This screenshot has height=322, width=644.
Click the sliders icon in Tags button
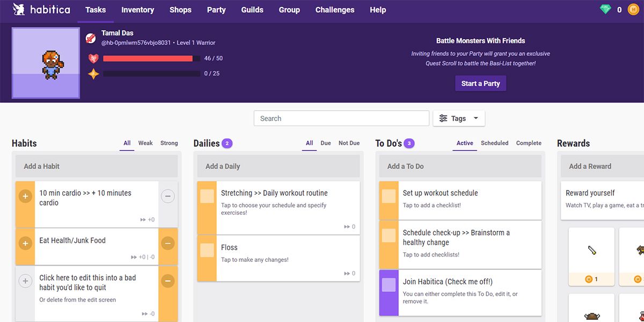pyautogui.click(x=443, y=119)
